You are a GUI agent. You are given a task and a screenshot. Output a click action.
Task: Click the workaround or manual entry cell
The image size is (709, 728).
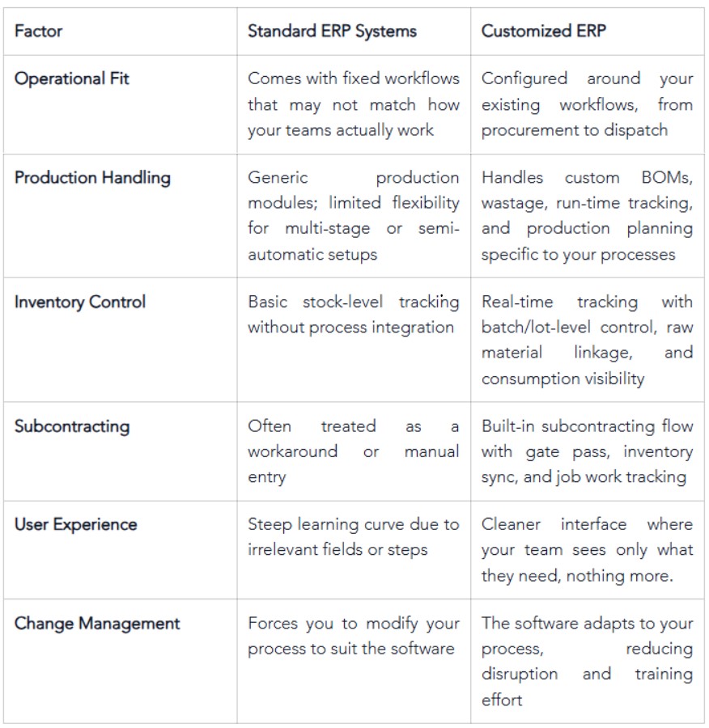(354, 451)
